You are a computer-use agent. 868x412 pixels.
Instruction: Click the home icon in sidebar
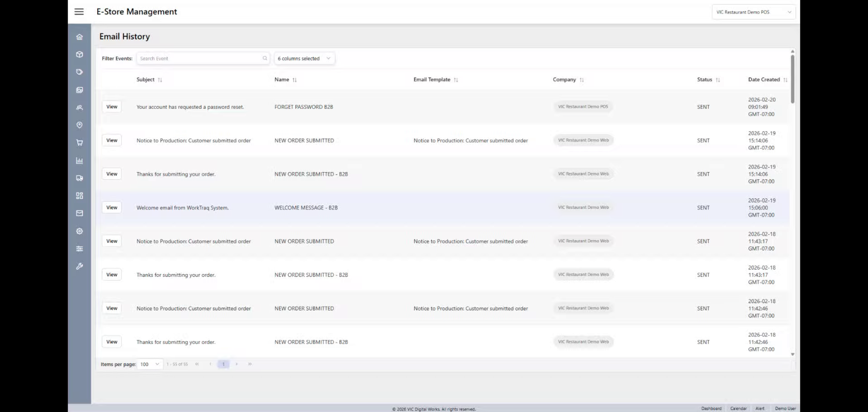(80, 37)
